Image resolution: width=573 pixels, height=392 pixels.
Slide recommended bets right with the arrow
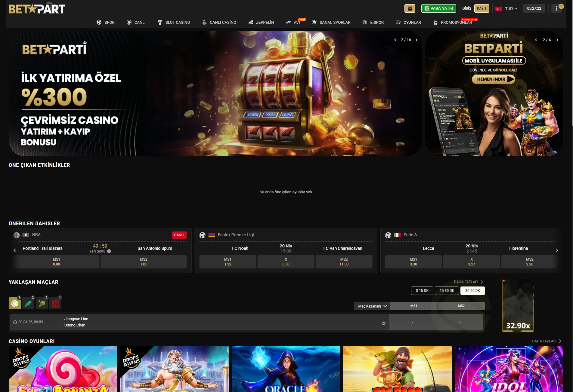point(557,250)
